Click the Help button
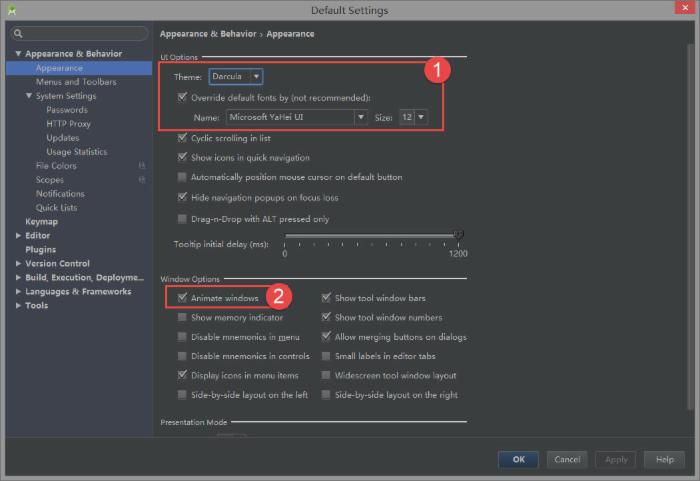 click(664, 460)
